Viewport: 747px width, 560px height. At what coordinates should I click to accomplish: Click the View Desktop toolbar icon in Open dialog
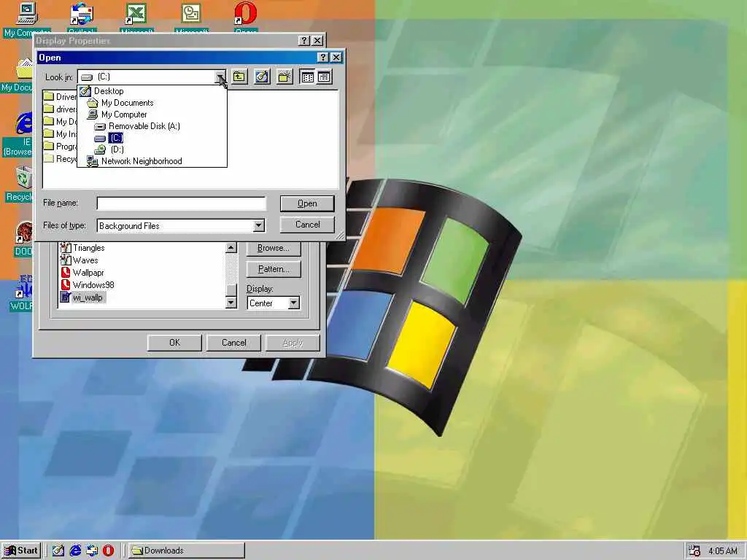[262, 77]
